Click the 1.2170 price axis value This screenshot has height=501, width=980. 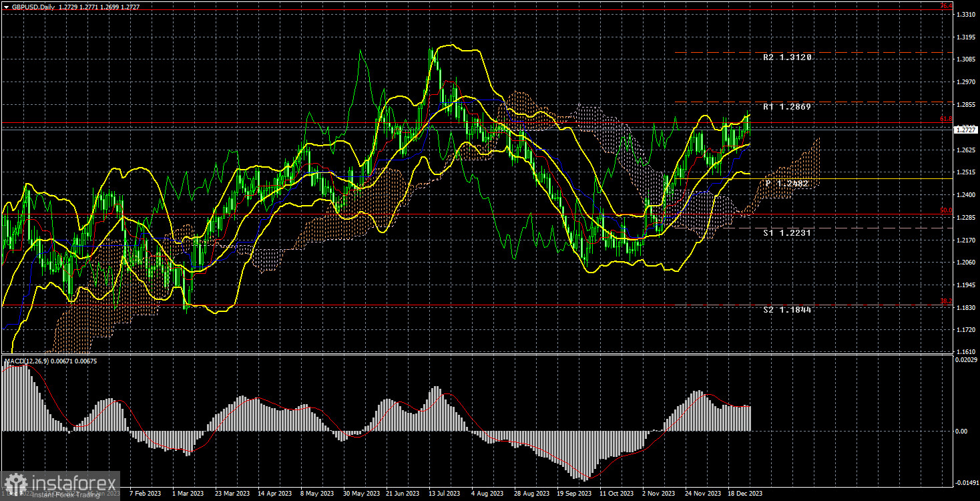[x=966, y=240]
